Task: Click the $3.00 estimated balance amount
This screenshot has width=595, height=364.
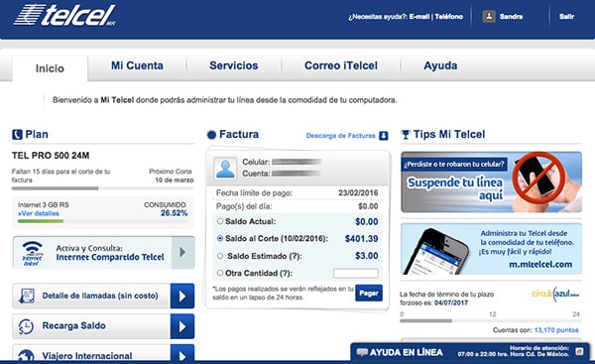Action: (x=367, y=256)
